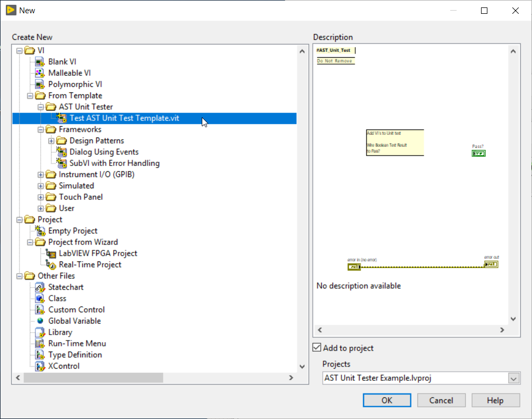Click the AST Unit Tester folder icon
Viewport: 532px width, 419px height.
pyautogui.click(x=51, y=107)
